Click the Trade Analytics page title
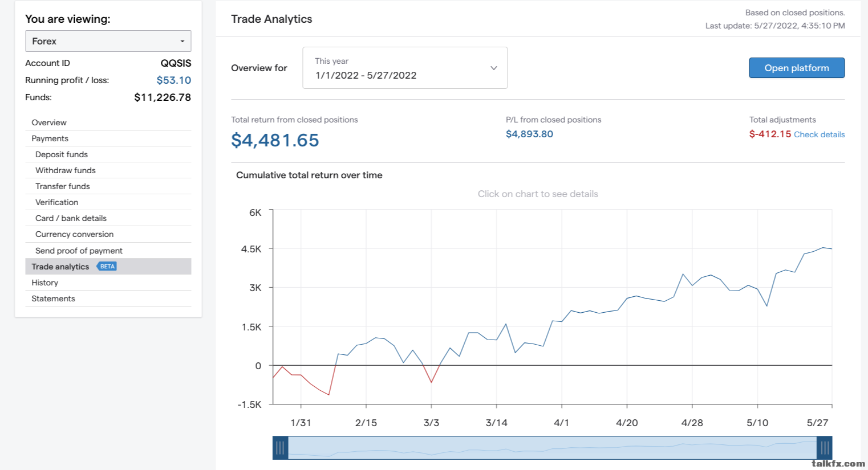868x470 pixels. [x=271, y=19]
